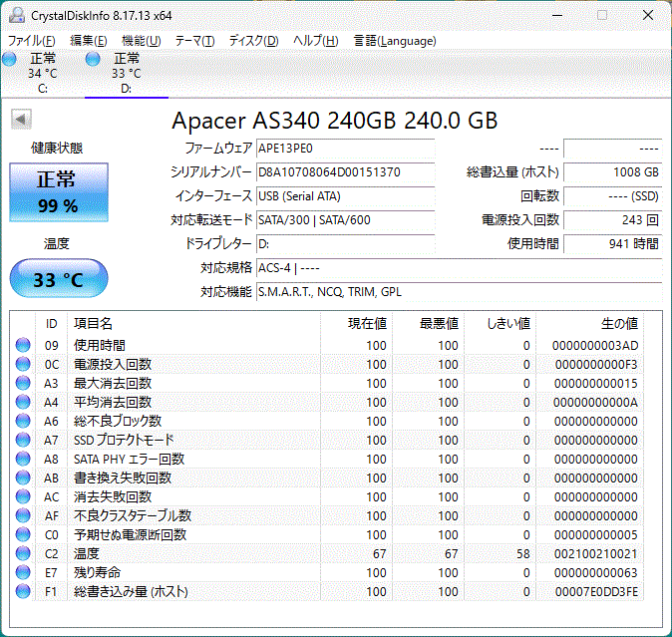Click the disk title Apacer AS340 240GB
Screen dimensions: 672x637
point(334,121)
